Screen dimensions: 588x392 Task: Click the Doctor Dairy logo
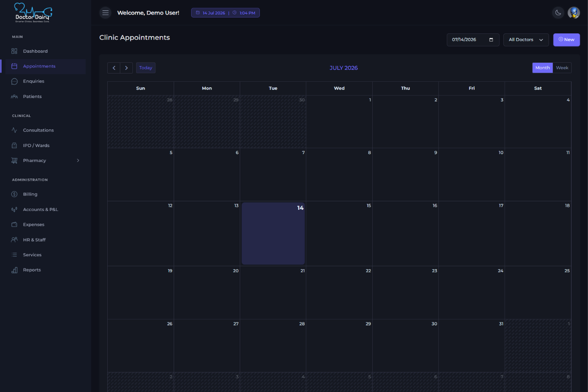click(34, 13)
